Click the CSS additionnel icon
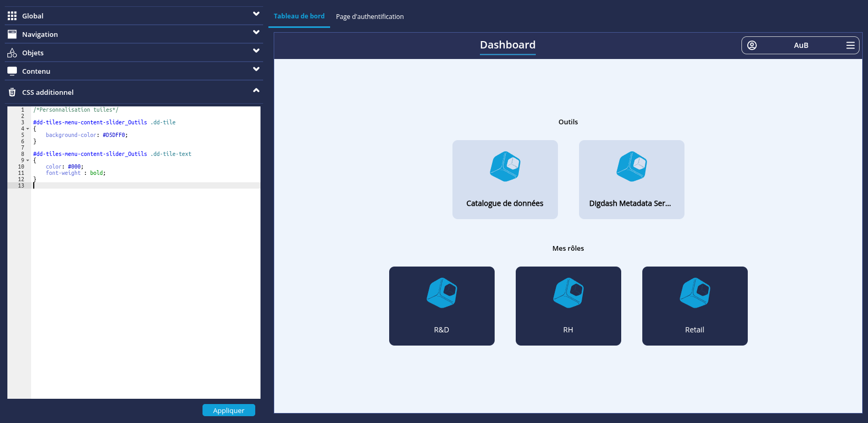 tap(12, 92)
